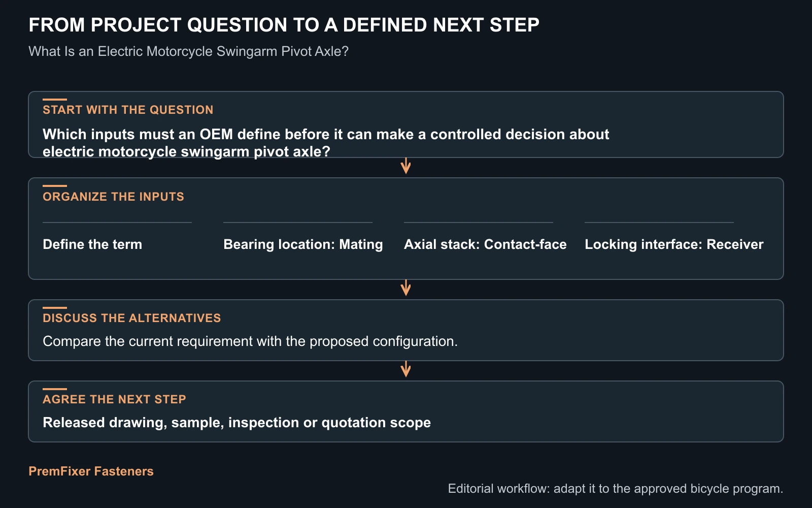Click the divider line above 'Define the term'

coord(117,223)
